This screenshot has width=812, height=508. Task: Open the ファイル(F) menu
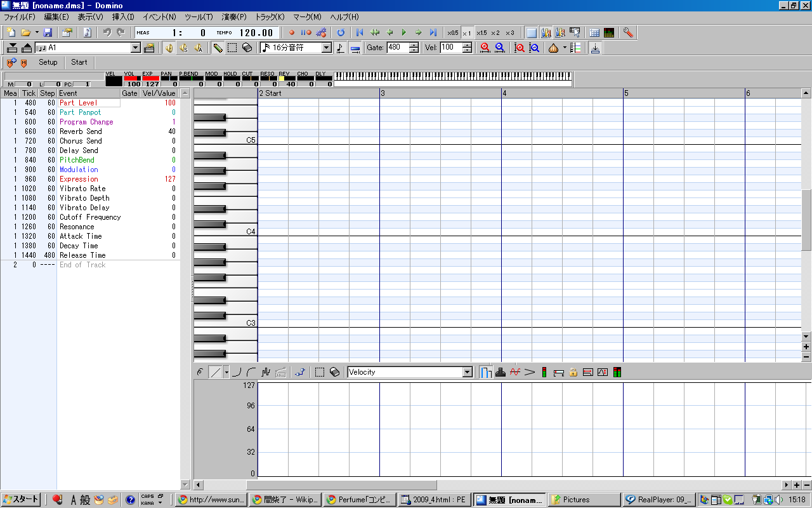point(20,17)
